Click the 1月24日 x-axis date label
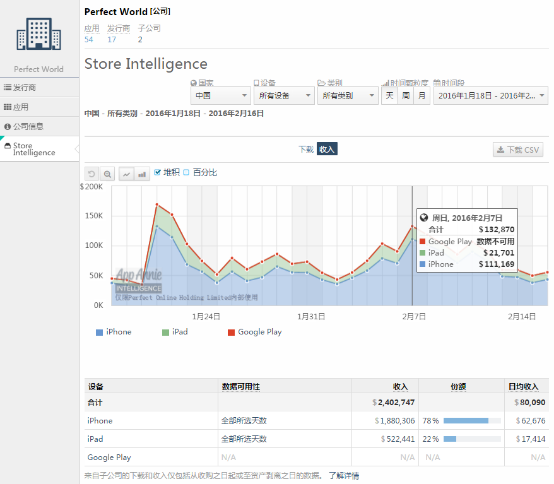This screenshot has width=554, height=484. pos(206,317)
